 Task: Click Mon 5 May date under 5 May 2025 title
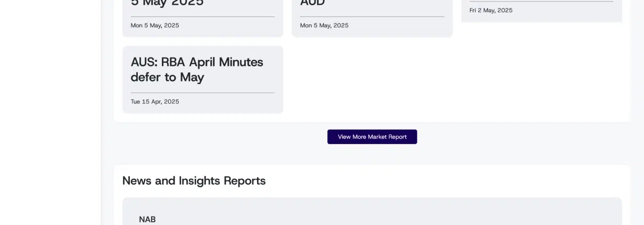pos(155,26)
